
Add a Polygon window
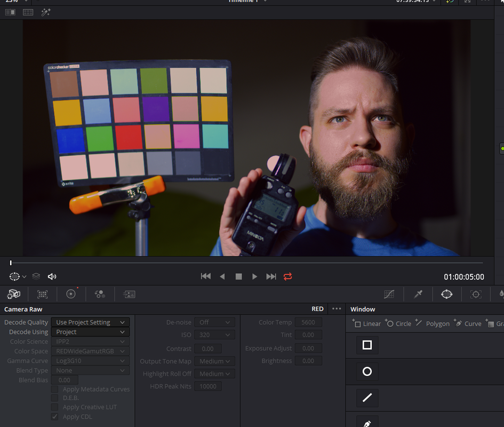(x=433, y=323)
